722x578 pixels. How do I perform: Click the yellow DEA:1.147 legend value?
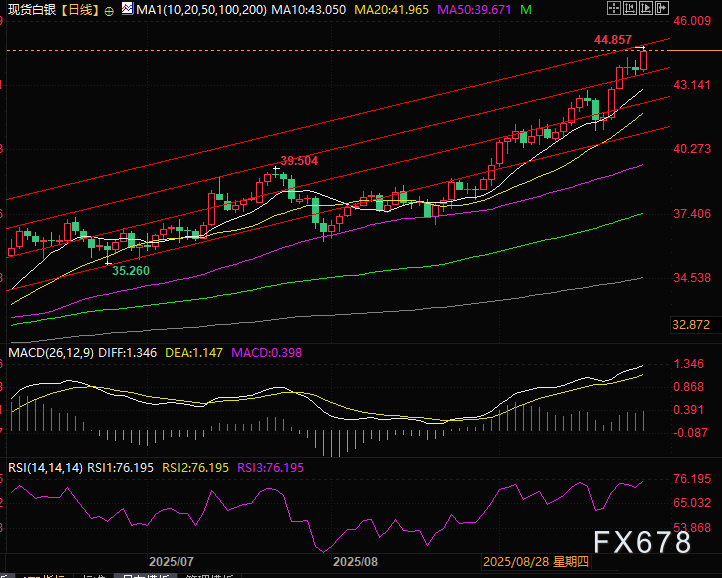point(194,353)
